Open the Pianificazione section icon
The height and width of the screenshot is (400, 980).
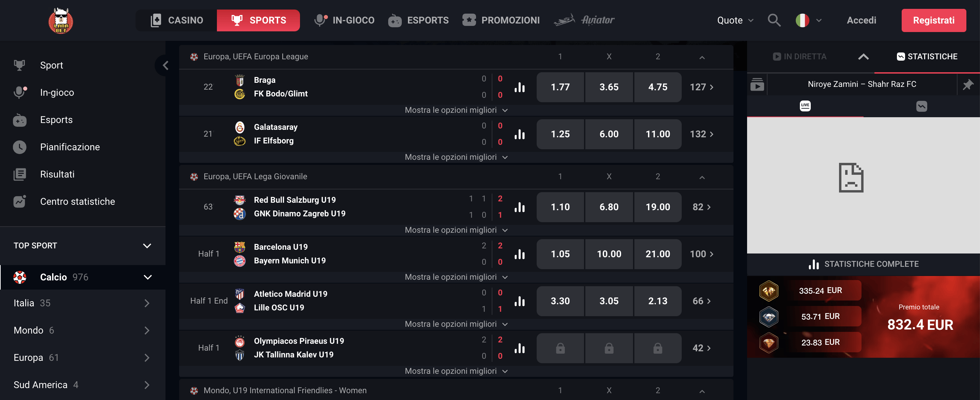[x=20, y=147]
